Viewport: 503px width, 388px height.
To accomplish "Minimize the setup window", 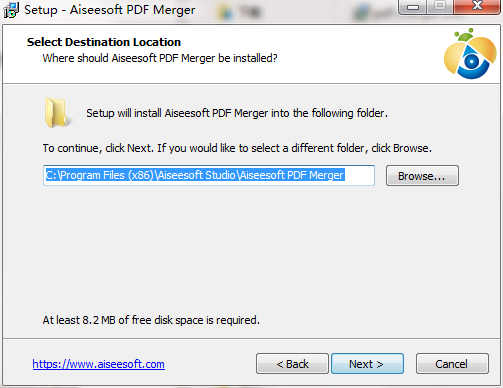I will (413, 7).
